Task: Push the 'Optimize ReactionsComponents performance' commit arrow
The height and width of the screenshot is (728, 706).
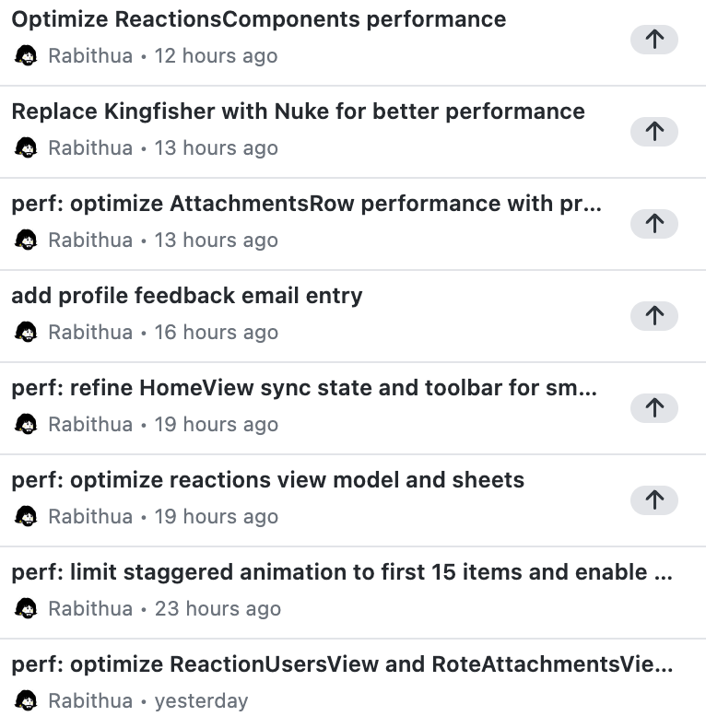Action: coord(653,39)
